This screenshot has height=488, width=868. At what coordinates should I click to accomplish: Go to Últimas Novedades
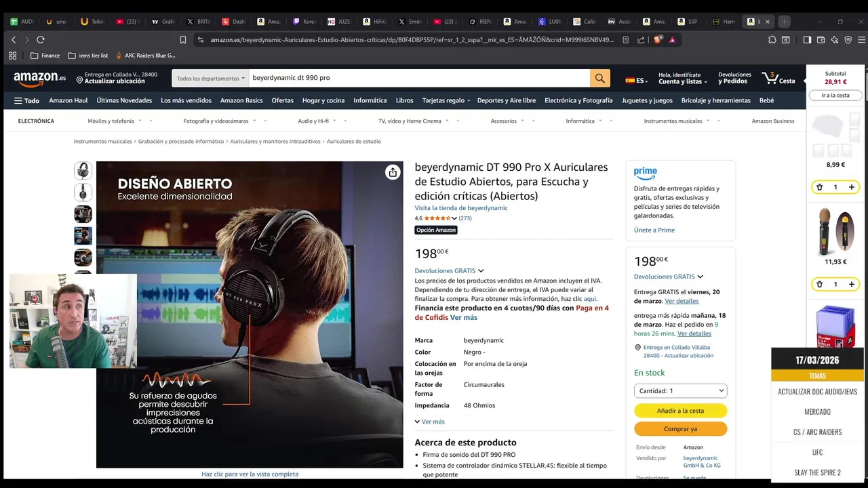(x=124, y=100)
